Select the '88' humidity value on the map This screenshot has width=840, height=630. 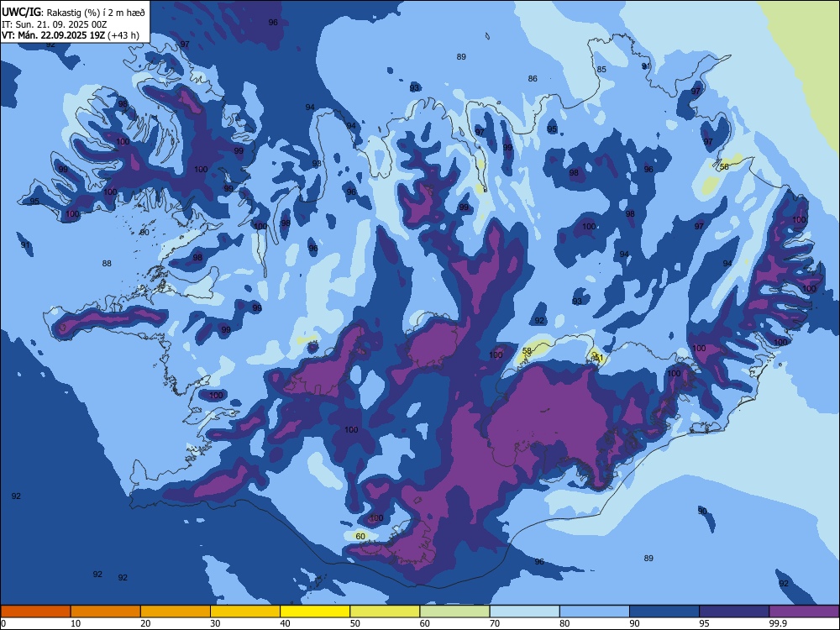pyautogui.click(x=108, y=263)
